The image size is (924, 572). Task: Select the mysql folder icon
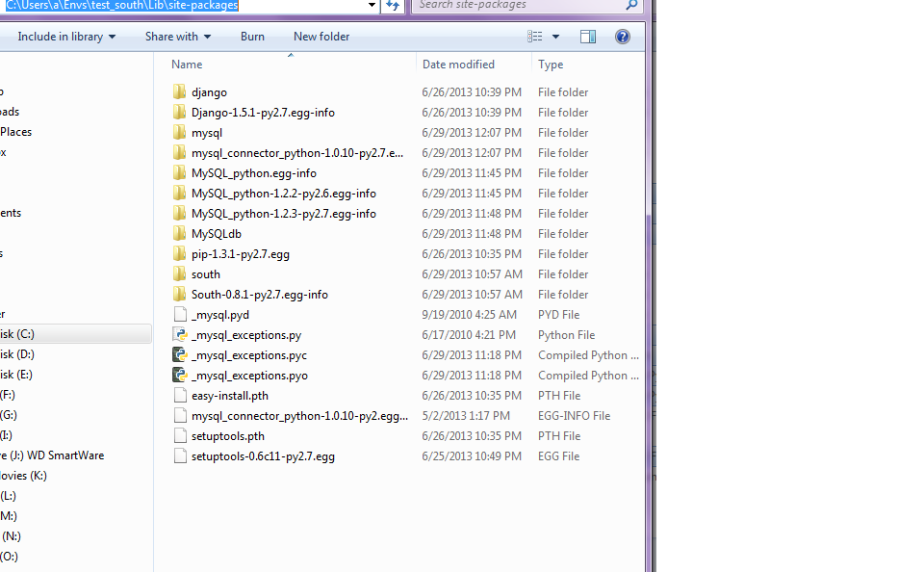(x=180, y=133)
